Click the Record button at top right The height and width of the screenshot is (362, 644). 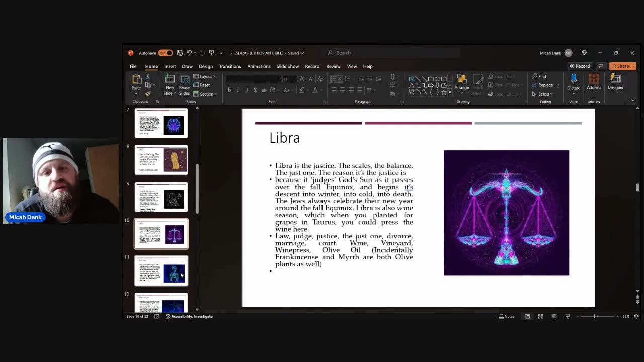[x=580, y=66]
